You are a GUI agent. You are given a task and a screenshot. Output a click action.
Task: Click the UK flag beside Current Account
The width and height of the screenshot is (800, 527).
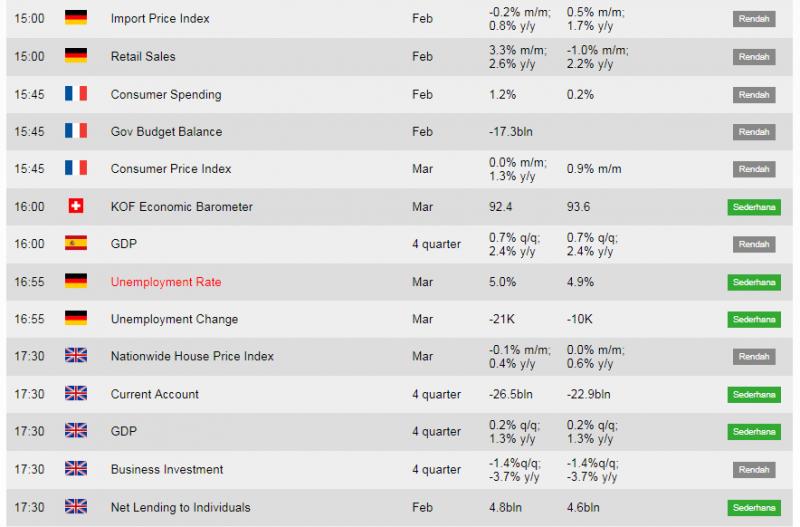point(76,393)
